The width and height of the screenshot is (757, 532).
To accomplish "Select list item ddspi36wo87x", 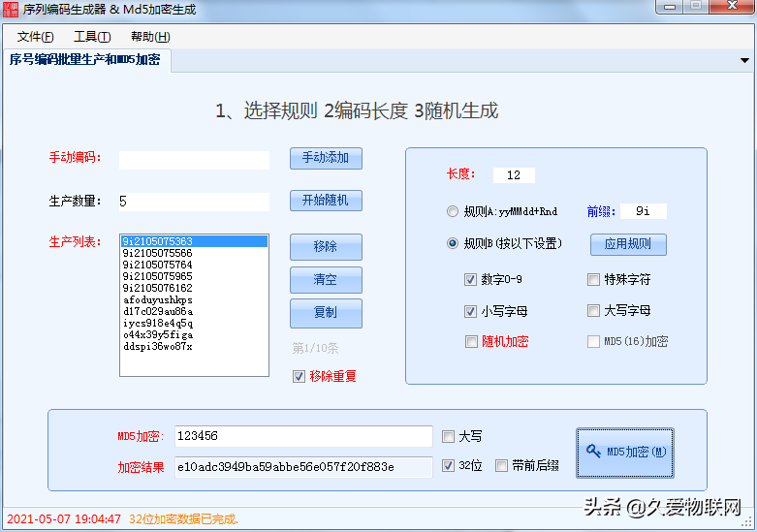I will 194,347.
